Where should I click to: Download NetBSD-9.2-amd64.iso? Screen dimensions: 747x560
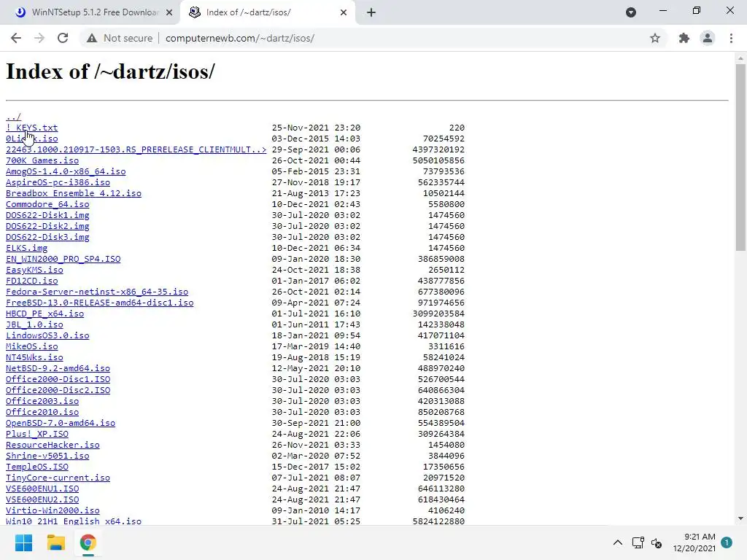coord(58,368)
